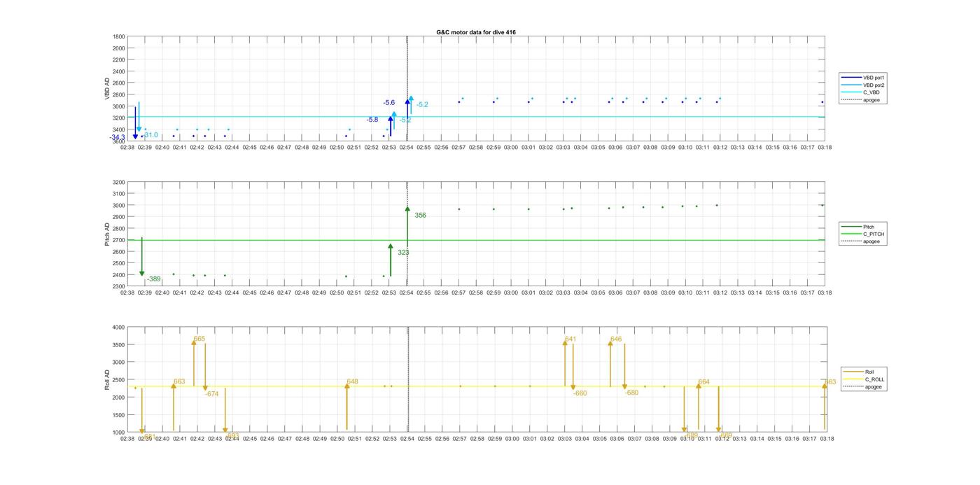Click the '-660' annotation in Roll plot
980x485 pixels.
coord(580,393)
